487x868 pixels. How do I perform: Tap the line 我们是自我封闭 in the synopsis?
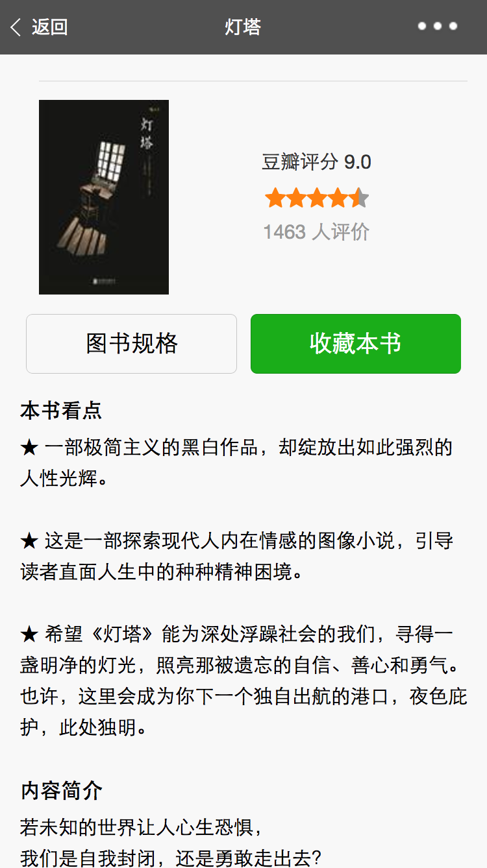tap(171, 858)
